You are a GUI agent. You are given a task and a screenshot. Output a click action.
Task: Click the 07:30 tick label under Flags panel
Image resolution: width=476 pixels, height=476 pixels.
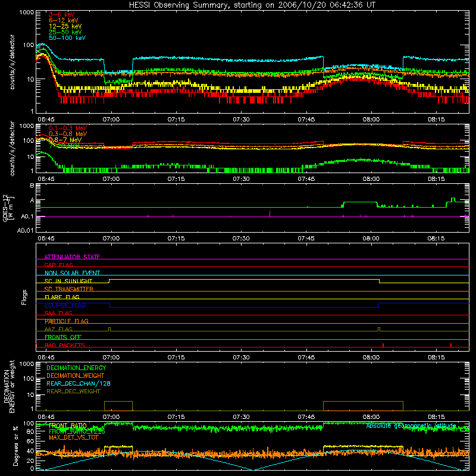pyautogui.click(x=241, y=358)
